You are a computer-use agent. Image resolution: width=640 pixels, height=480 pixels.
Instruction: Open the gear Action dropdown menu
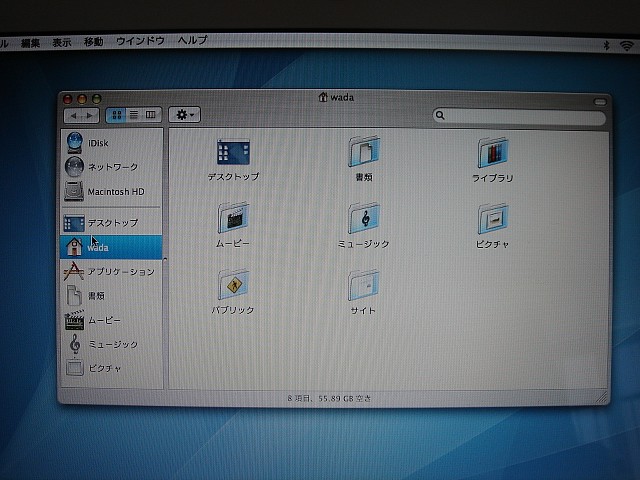185,115
